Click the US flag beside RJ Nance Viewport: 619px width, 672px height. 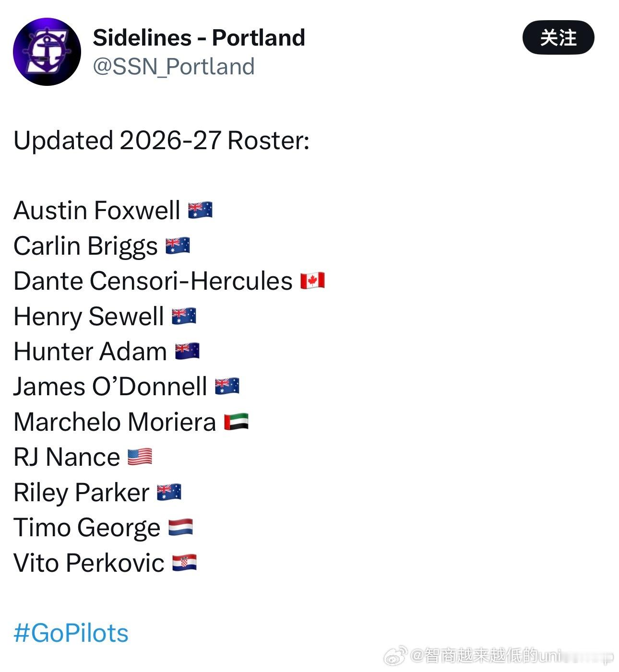click(x=140, y=457)
